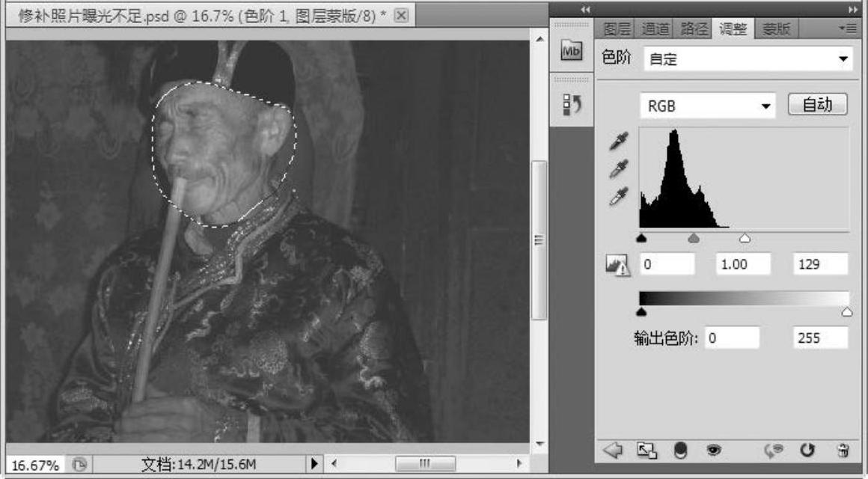Switch to the 图层 tab
The height and width of the screenshot is (479, 868).
click(x=618, y=30)
